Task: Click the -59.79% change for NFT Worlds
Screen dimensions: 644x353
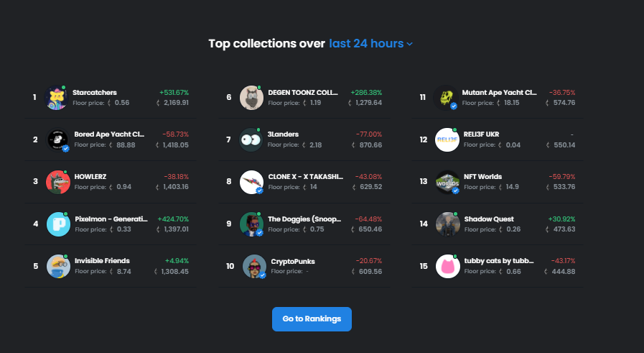Action: pyautogui.click(x=562, y=177)
